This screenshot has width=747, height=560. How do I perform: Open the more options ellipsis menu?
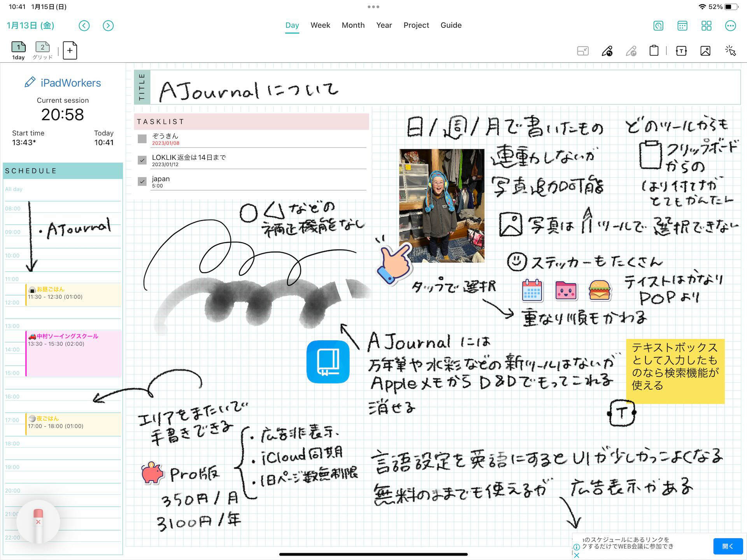pos(731,26)
